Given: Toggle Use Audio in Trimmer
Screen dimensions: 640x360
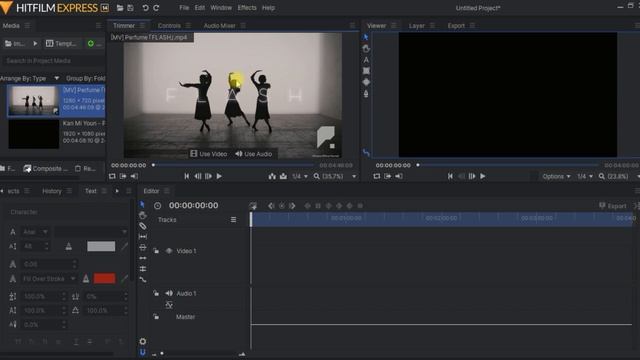Looking at the screenshot, I should coord(253,154).
